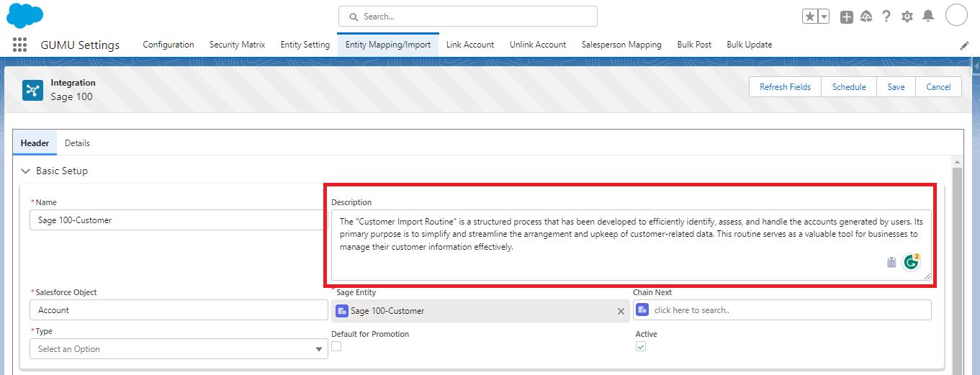Click the Chain Next lookup icon

click(642, 310)
